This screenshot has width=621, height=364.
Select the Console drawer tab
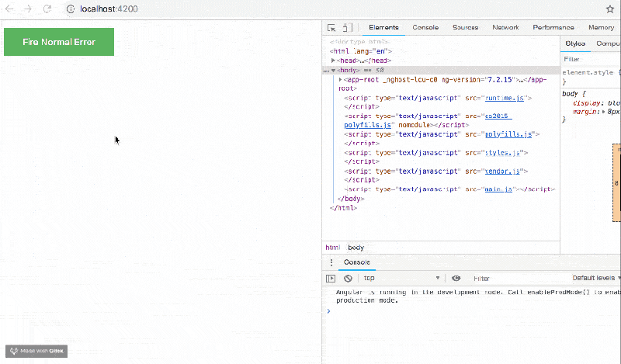pyautogui.click(x=357, y=262)
